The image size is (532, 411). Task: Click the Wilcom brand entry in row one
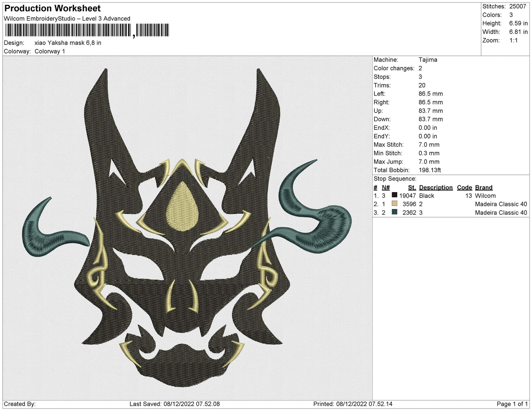coord(485,196)
